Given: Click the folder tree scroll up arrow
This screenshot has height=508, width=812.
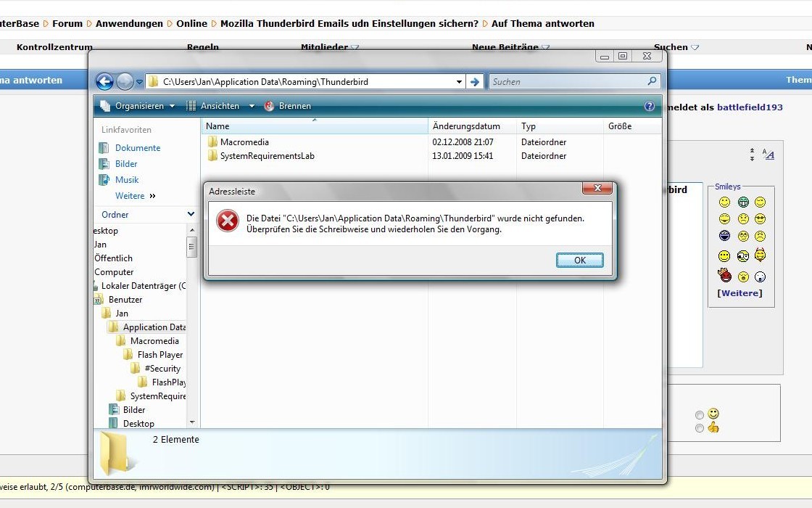Looking at the screenshot, I should (x=192, y=229).
